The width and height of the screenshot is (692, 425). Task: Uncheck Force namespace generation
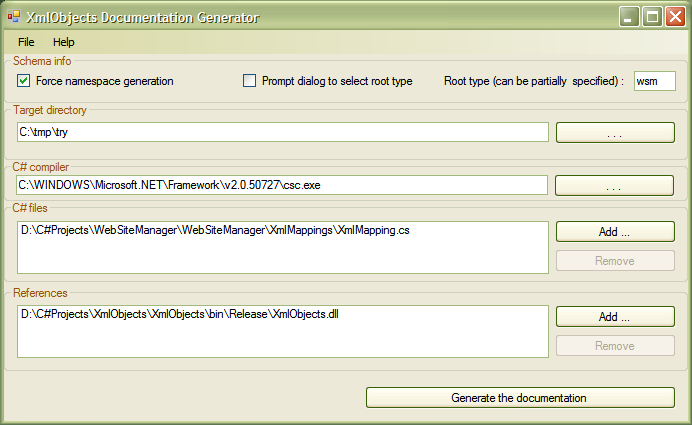tap(23, 81)
